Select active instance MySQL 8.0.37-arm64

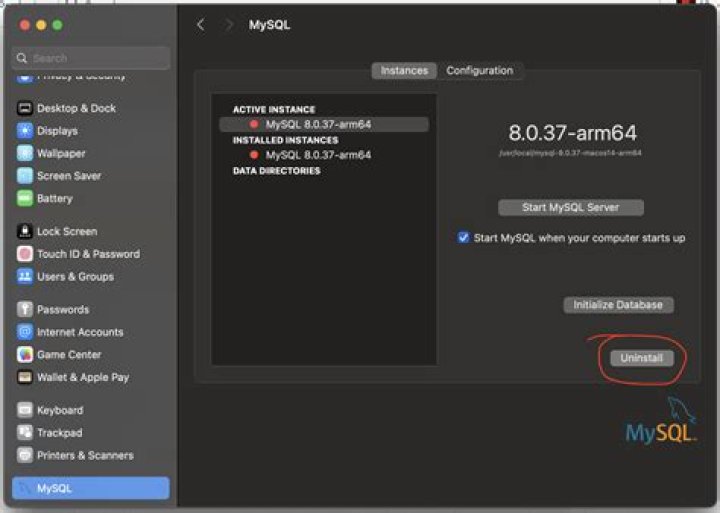(x=324, y=124)
